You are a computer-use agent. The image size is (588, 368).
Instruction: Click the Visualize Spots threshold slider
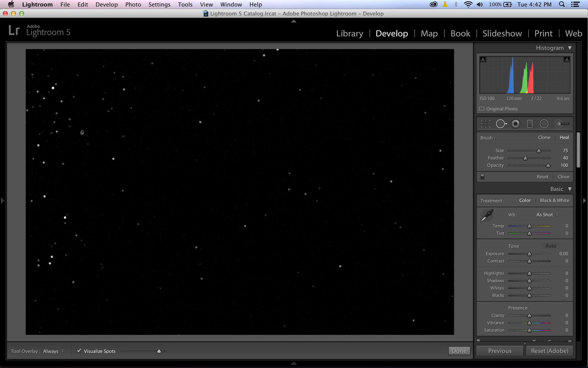pyautogui.click(x=159, y=351)
